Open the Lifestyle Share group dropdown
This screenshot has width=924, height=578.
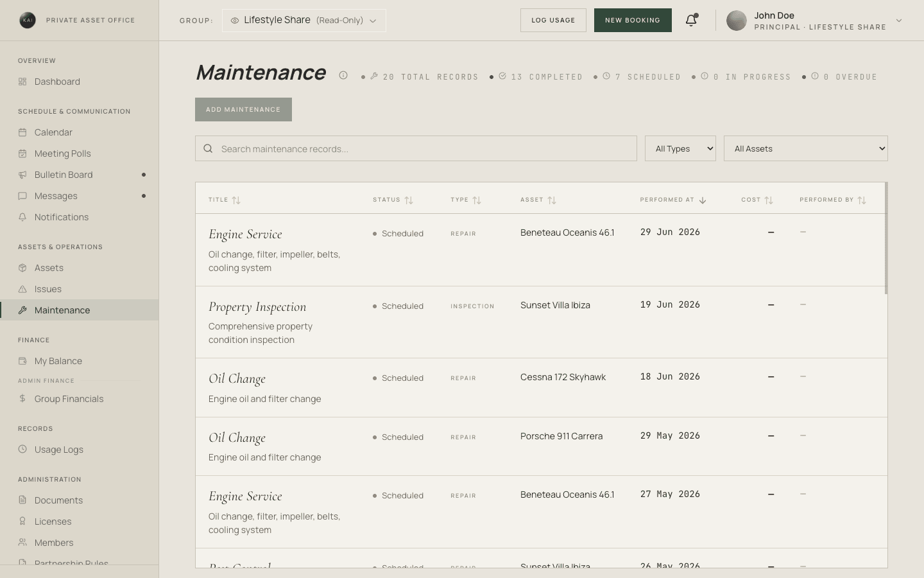point(304,21)
